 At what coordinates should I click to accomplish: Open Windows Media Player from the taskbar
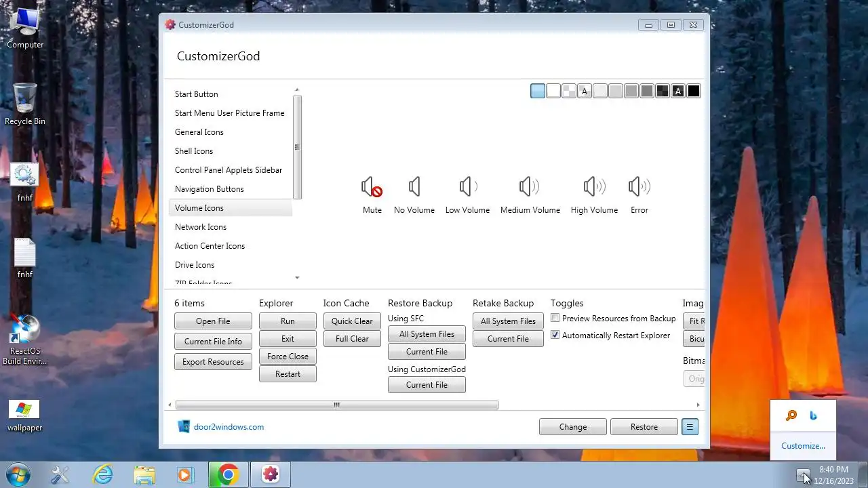coord(185,475)
